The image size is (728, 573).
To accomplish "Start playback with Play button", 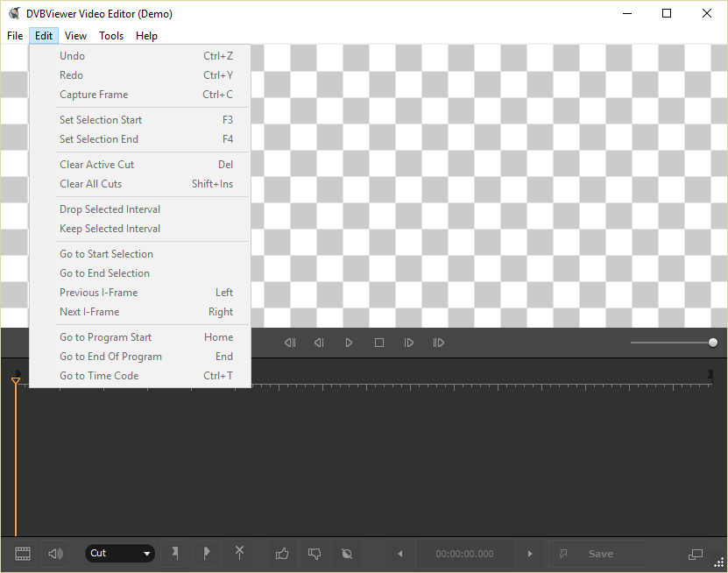I will (x=349, y=343).
